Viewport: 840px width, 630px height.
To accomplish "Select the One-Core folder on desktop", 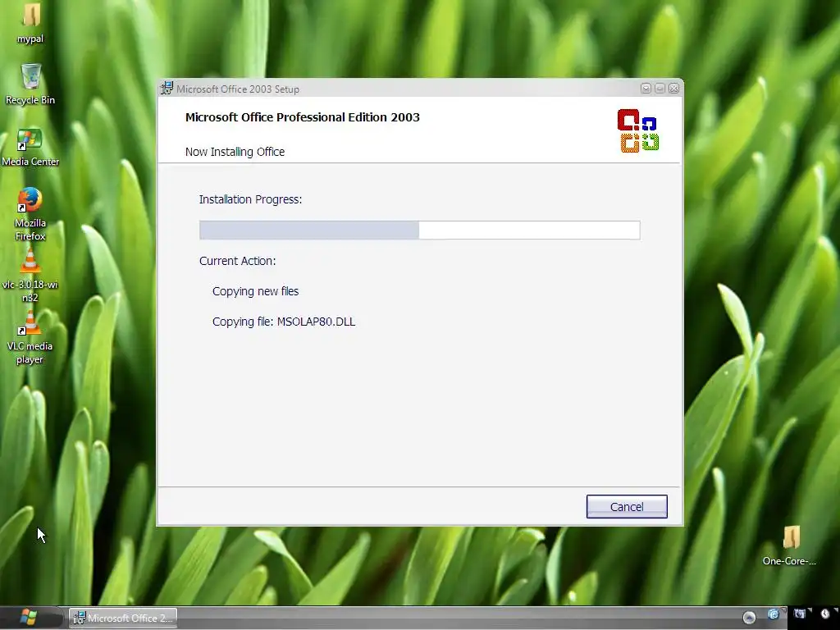I will pos(790,546).
